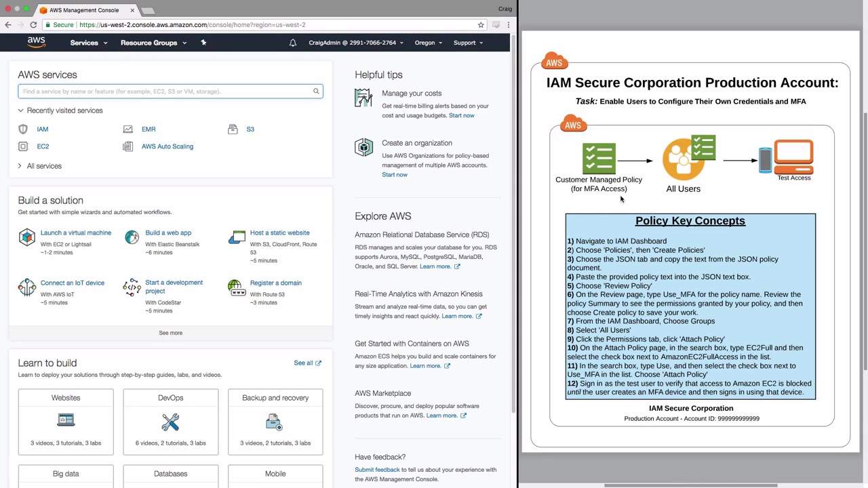The height and width of the screenshot is (488, 868).
Task: Open the Submit feedback link
Action: [377, 470]
